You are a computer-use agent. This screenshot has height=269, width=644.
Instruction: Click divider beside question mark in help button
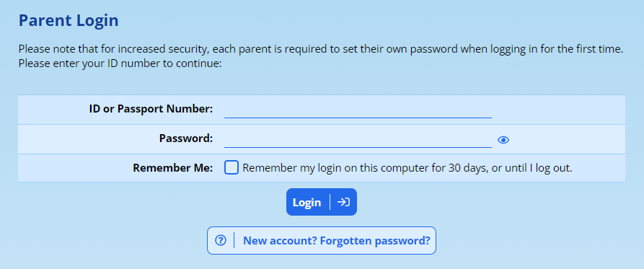pos(234,240)
